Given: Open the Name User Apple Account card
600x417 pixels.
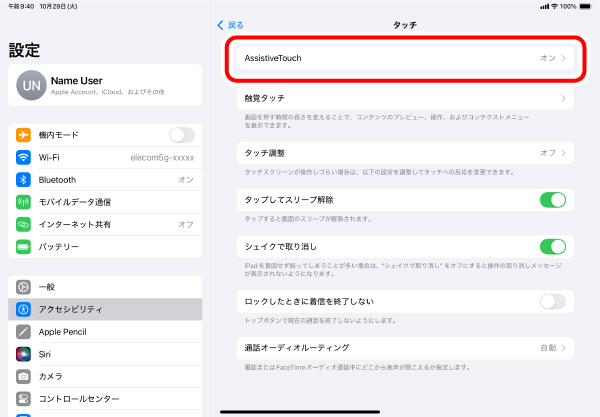Looking at the screenshot, I should pyautogui.click(x=105, y=85).
